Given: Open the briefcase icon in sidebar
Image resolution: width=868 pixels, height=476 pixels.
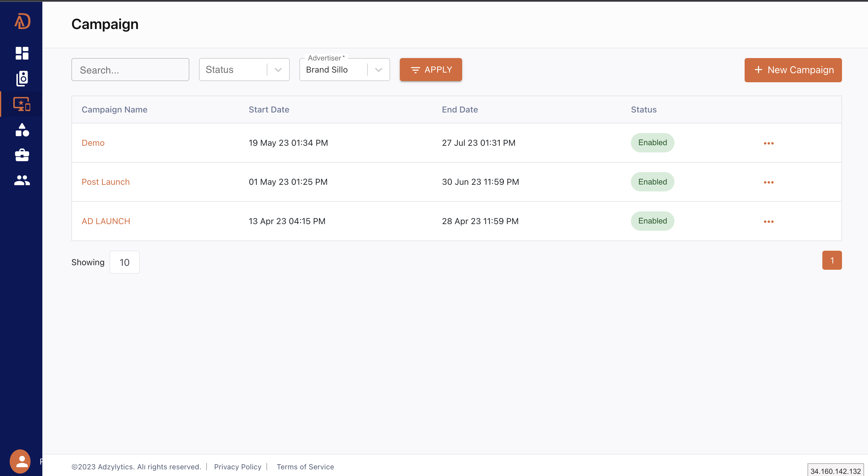Looking at the screenshot, I should pyautogui.click(x=22, y=155).
